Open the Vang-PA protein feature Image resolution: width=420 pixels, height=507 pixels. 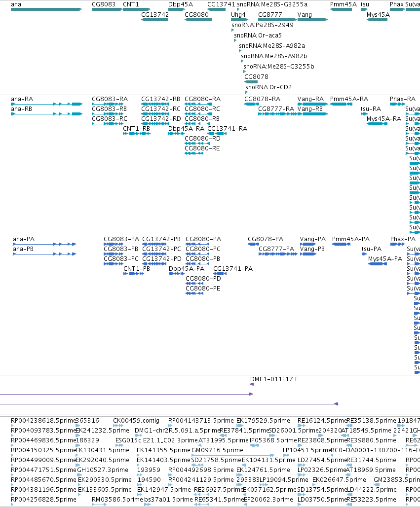[x=307, y=244]
